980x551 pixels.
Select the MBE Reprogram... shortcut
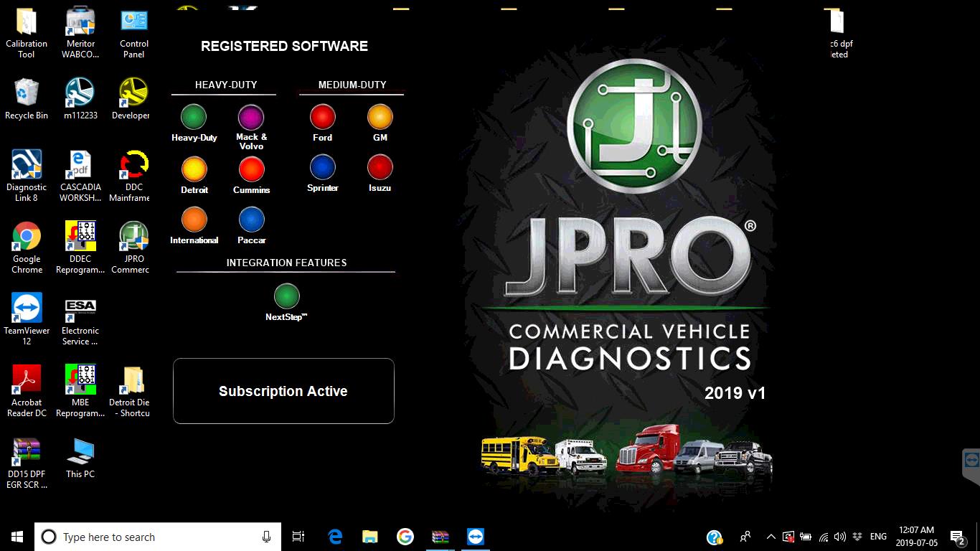click(x=80, y=391)
